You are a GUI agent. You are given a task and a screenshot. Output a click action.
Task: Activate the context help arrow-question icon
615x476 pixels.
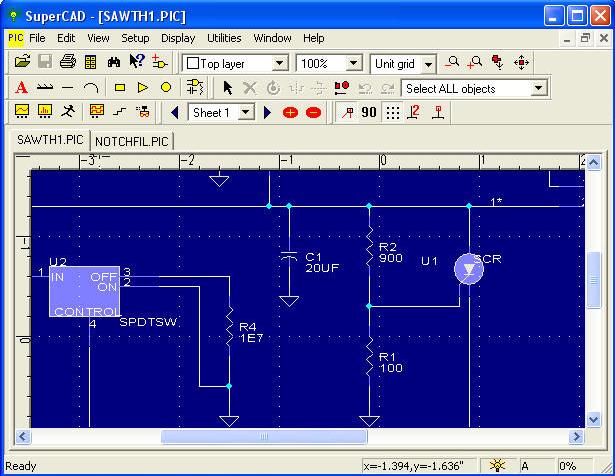(137, 62)
